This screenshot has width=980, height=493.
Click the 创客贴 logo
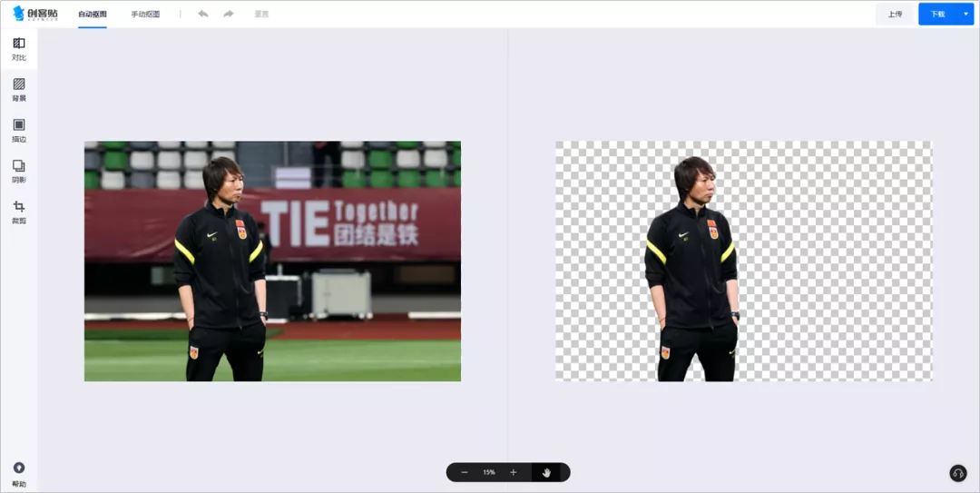pyautogui.click(x=35, y=13)
